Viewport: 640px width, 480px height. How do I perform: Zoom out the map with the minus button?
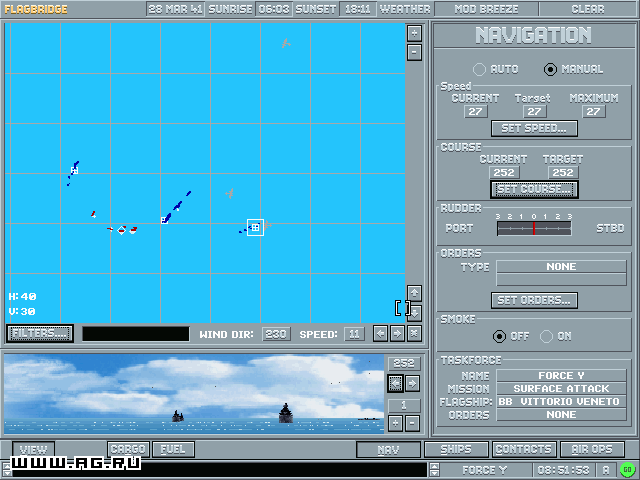(414, 52)
